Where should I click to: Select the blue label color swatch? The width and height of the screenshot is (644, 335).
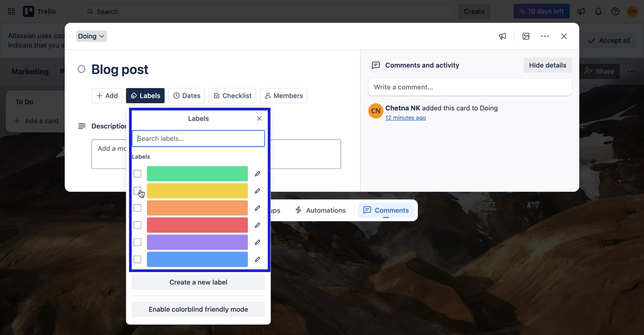point(197,259)
